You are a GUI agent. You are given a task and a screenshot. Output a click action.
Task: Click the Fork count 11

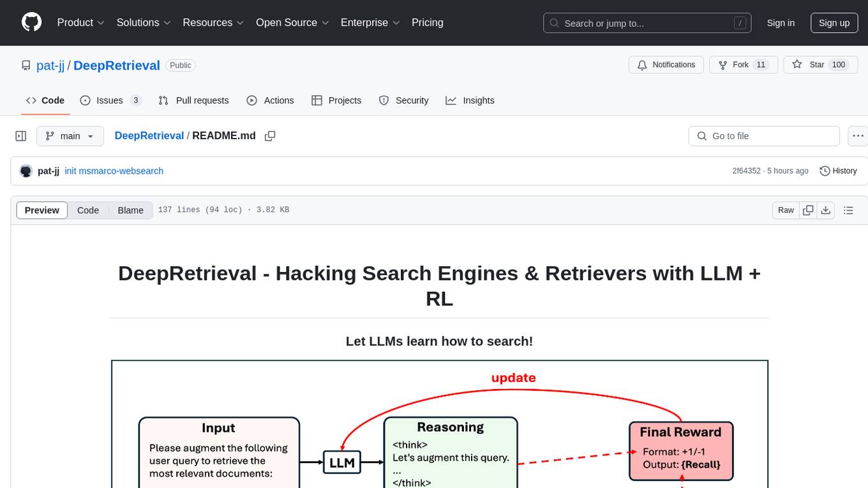pos(760,65)
